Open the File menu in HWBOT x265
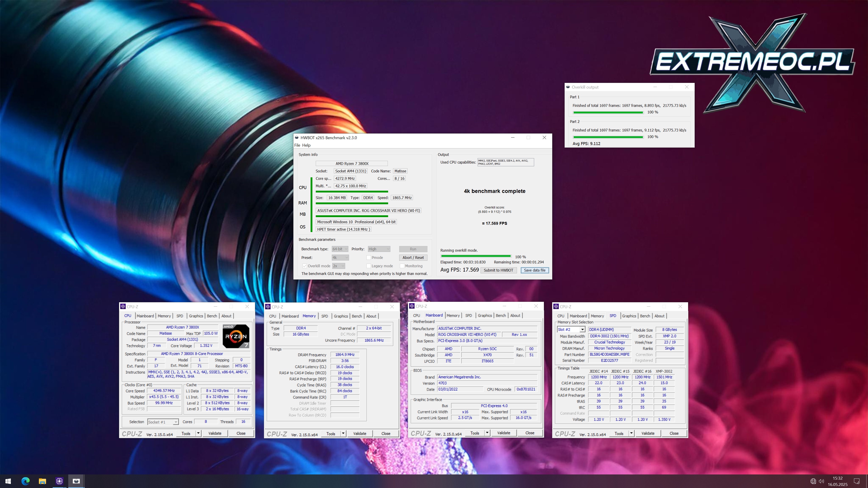The height and width of the screenshot is (488, 868). 297,145
